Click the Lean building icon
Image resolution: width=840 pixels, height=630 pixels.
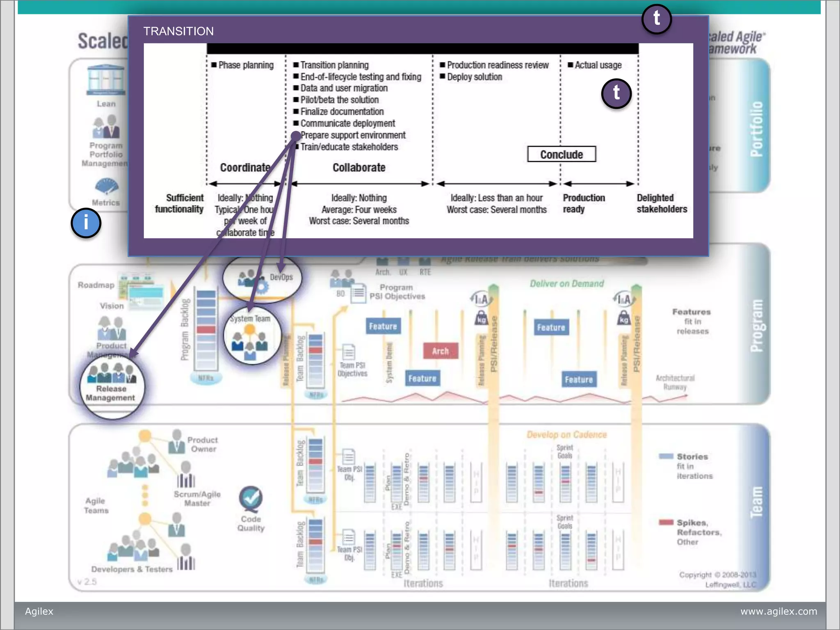pyautogui.click(x=106, y=80)
